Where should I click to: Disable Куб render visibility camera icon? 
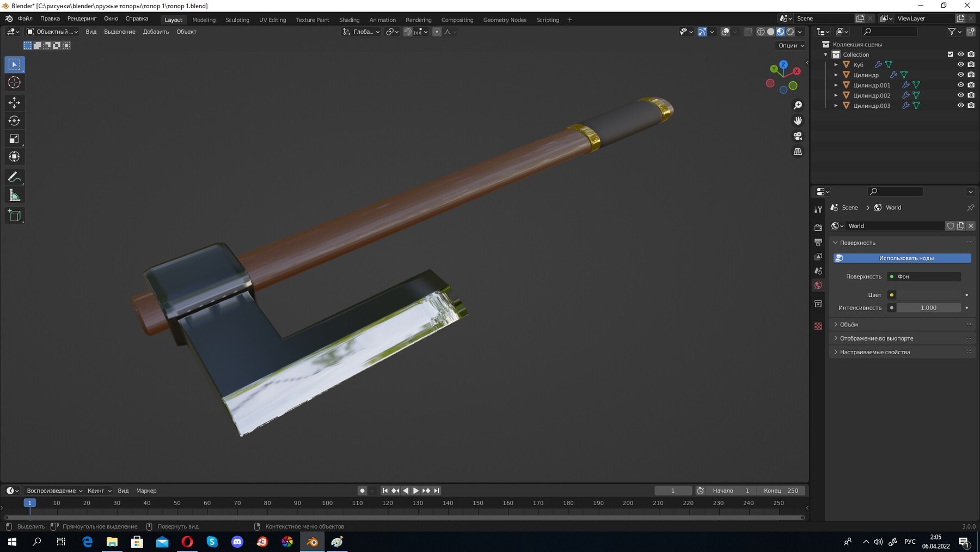point(971,64)
